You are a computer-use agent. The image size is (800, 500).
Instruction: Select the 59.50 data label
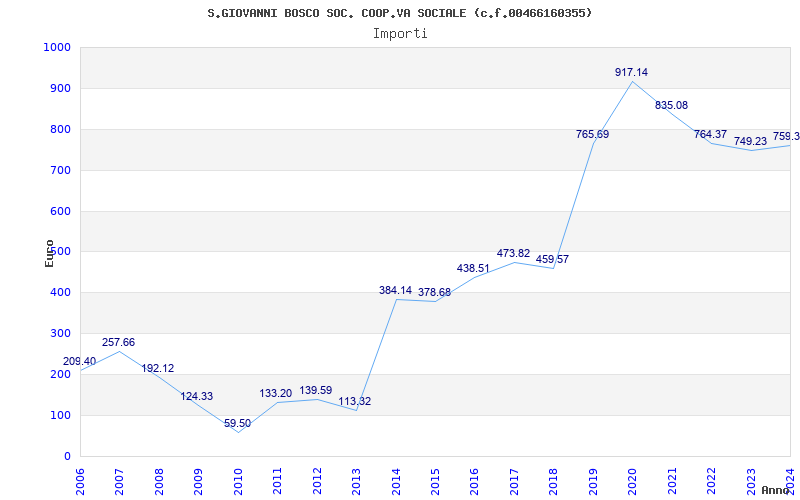[x=237, y=423]
